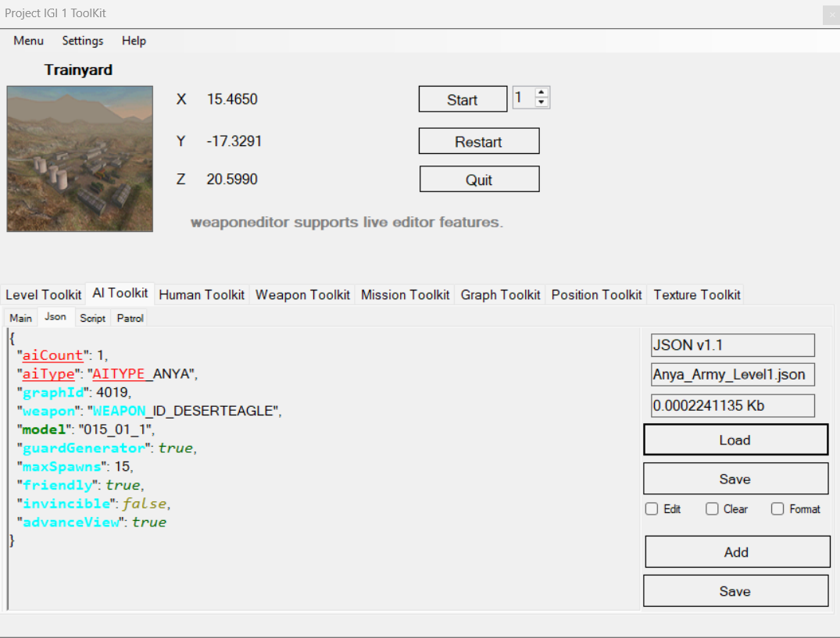
Task: Close the Project IGI 1 ToolKit window
Action: (x=831, y=15)
